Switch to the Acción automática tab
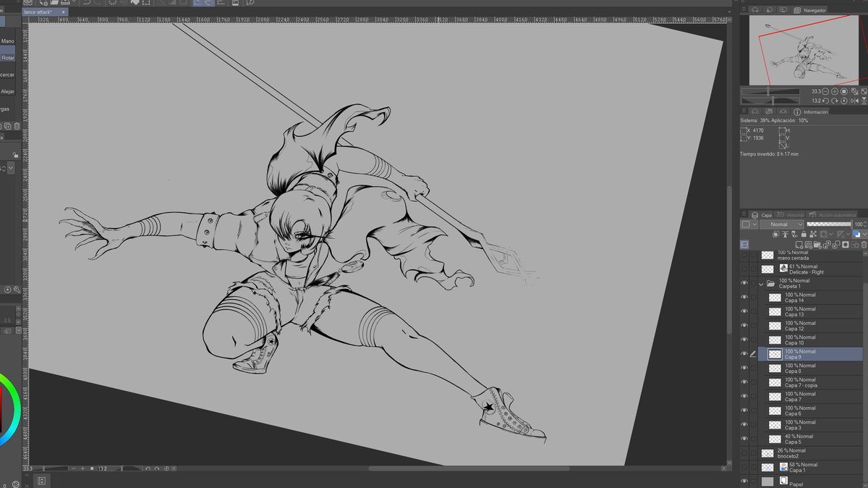Viewport: 868px width, 488px height. point(832,215)
